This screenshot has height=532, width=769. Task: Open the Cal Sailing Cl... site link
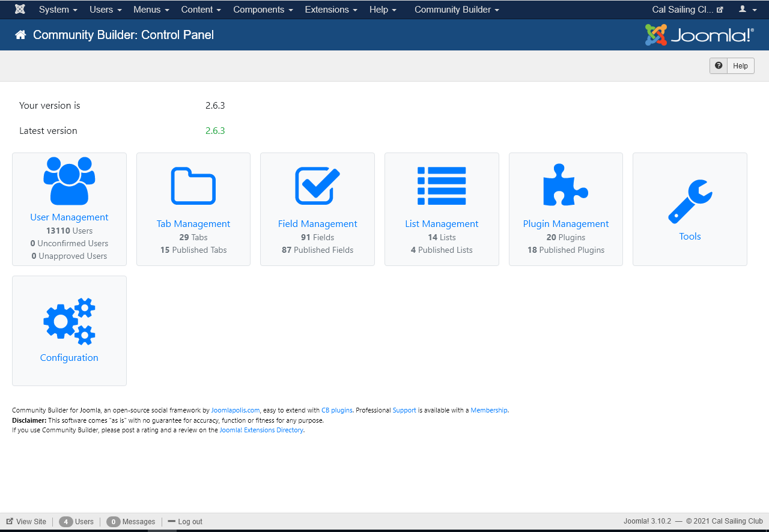(x=687, y=10)
